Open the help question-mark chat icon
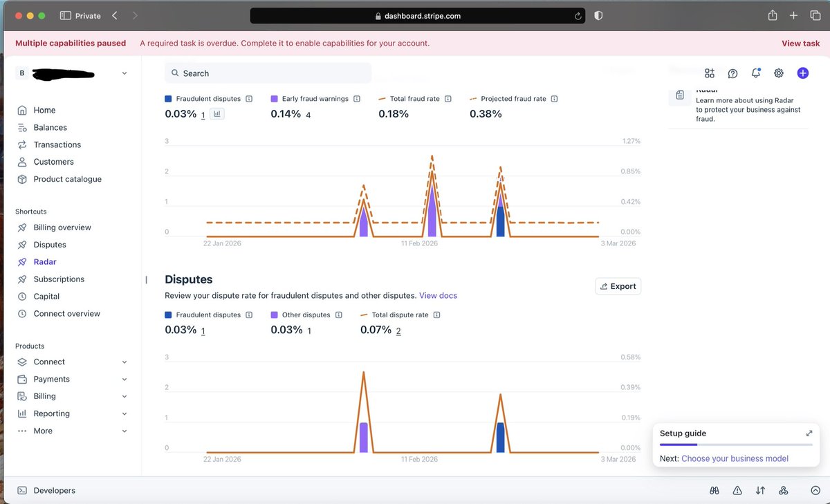The width and height of the screenshot is (830, 504). 732,73
